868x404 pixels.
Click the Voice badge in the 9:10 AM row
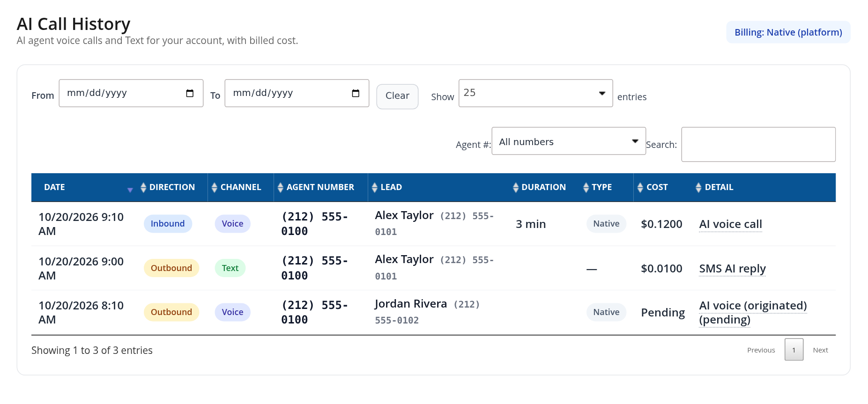[x=232, y=224]
